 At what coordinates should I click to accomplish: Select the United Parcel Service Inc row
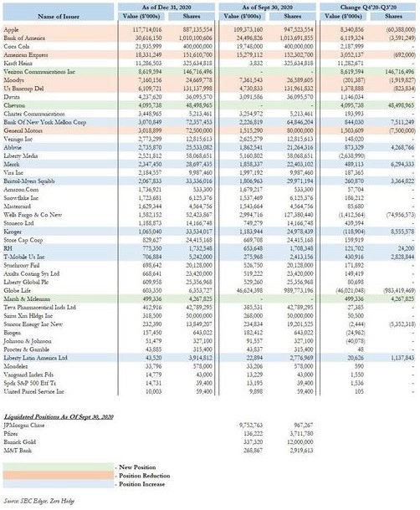209,391
